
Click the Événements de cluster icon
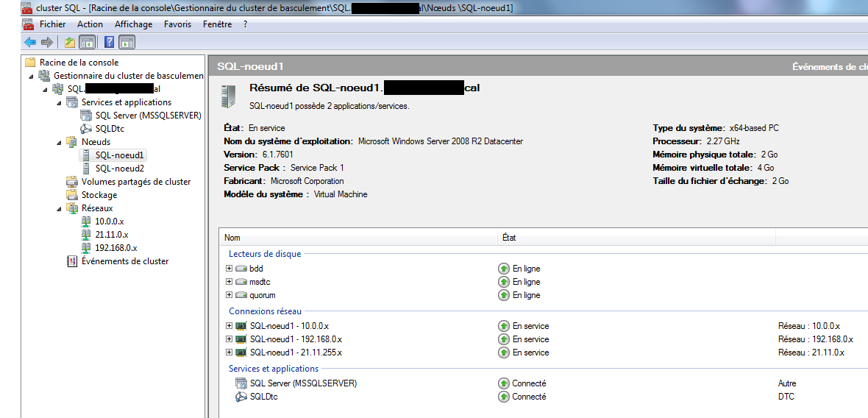[72, 261]
